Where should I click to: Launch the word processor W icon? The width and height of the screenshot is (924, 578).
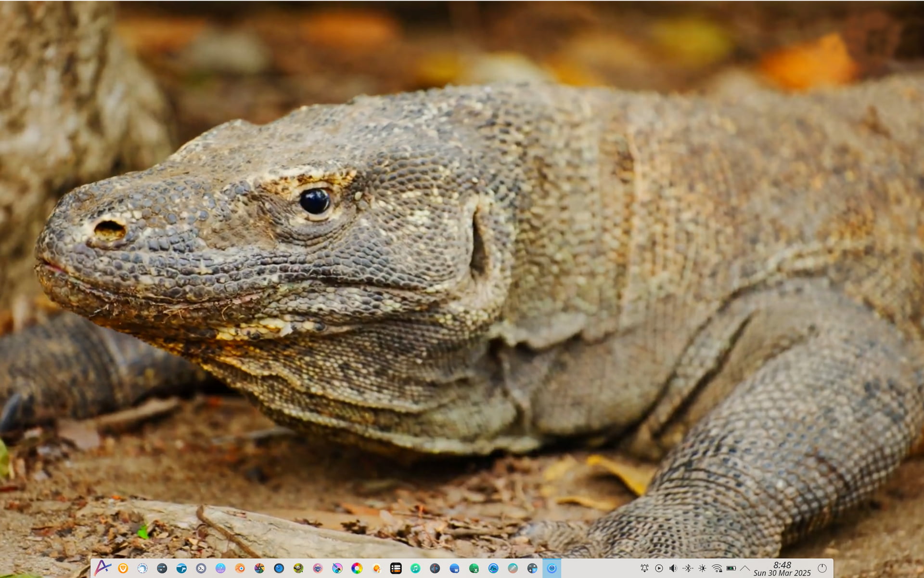point(454,568)
